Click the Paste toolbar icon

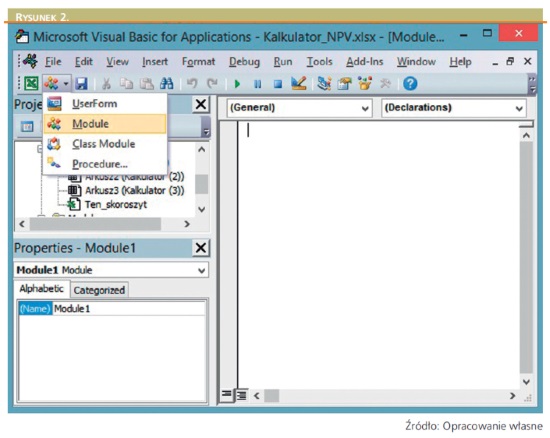tap(147, 83)
